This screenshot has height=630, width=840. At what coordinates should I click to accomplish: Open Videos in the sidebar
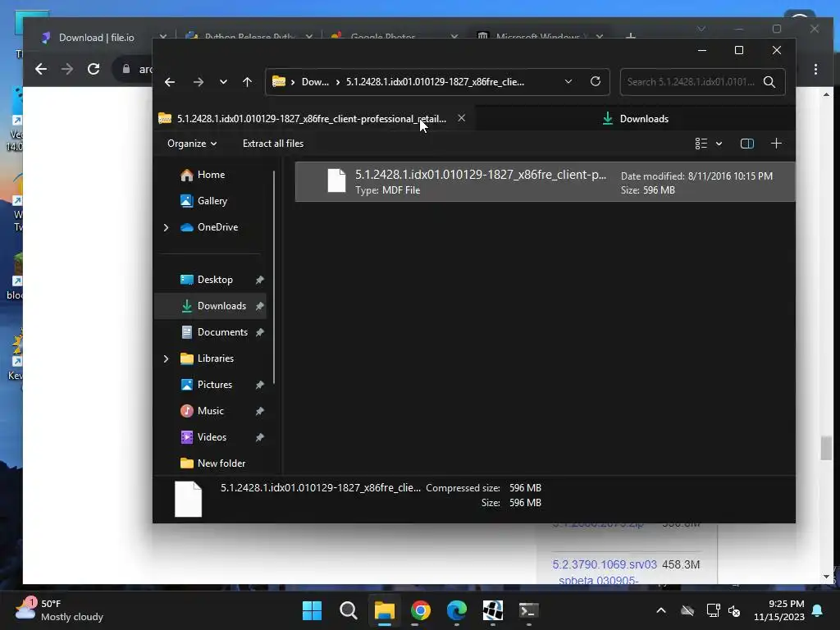212,437
